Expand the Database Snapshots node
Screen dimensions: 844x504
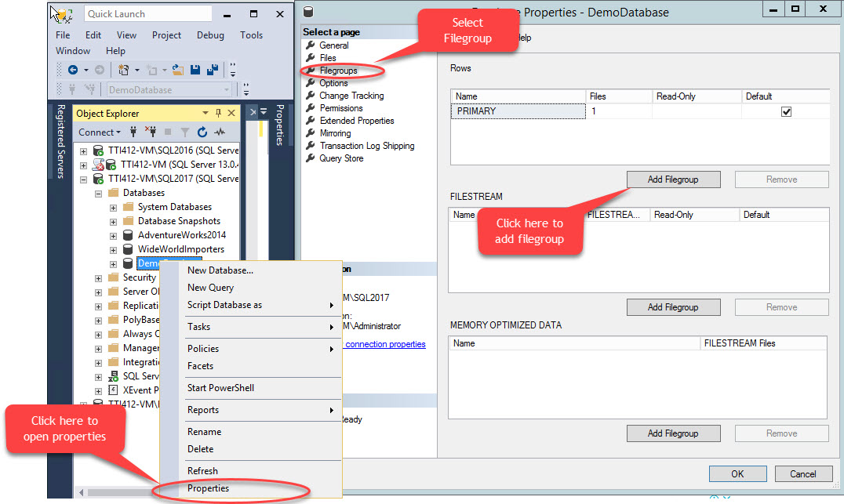113,222
